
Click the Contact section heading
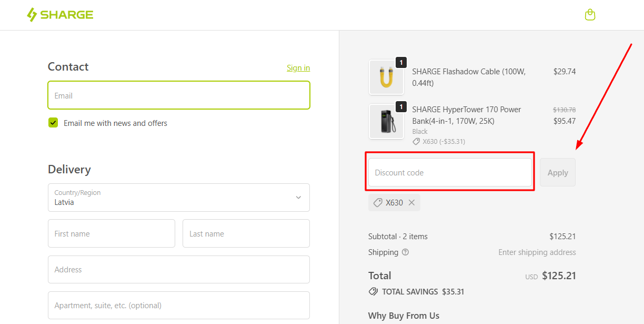point(68,66)
